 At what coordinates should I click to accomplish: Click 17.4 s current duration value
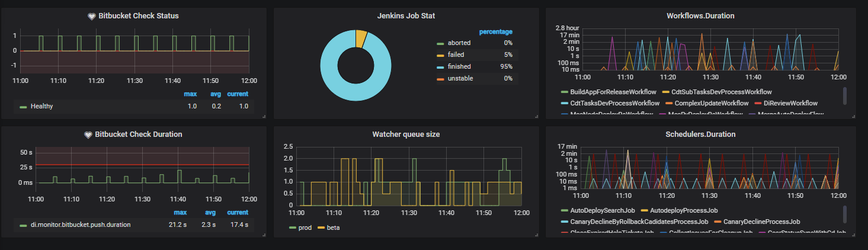pos(239,225)
